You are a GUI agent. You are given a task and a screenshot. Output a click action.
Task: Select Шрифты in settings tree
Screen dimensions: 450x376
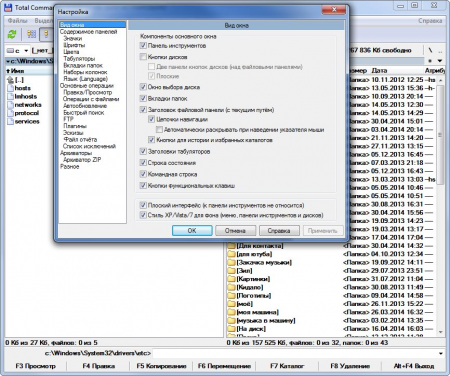coord(74,45)
